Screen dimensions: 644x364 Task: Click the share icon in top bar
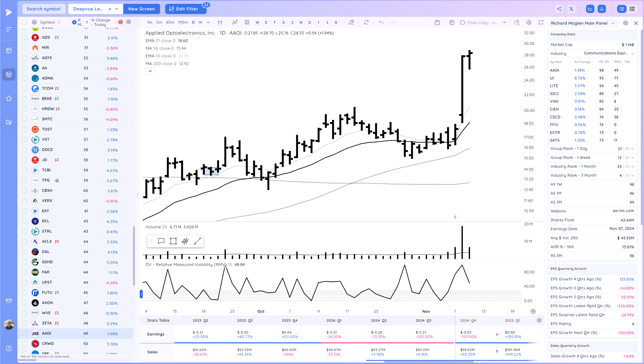tap(559, 9)
